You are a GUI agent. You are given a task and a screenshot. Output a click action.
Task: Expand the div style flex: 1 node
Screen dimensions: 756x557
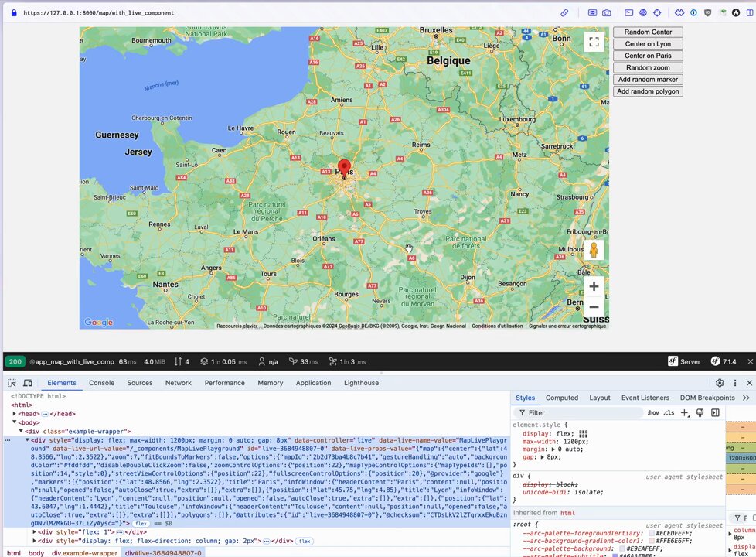click(x=34, y=532)
